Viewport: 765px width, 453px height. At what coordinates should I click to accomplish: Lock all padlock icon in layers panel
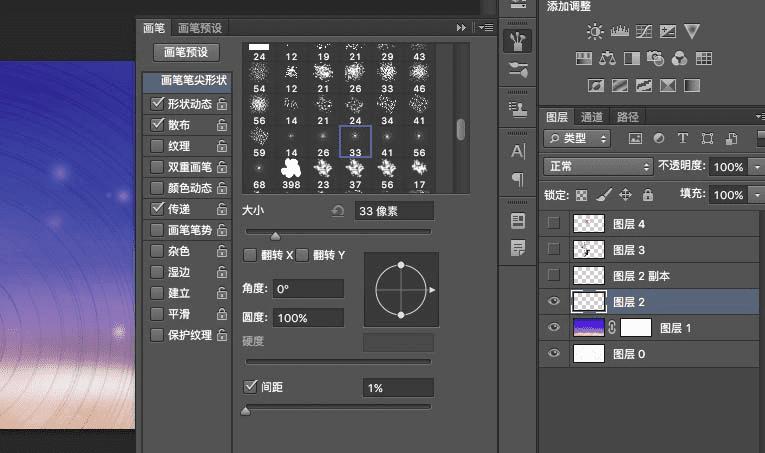point(647,195)
